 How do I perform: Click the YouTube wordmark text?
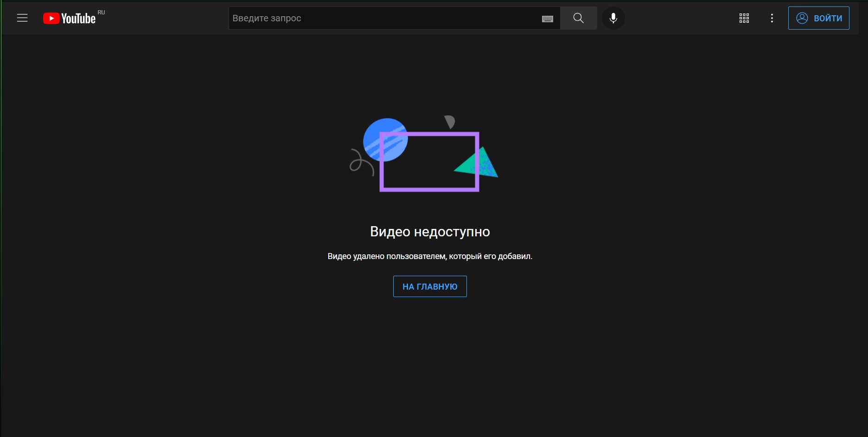point(78,19)
